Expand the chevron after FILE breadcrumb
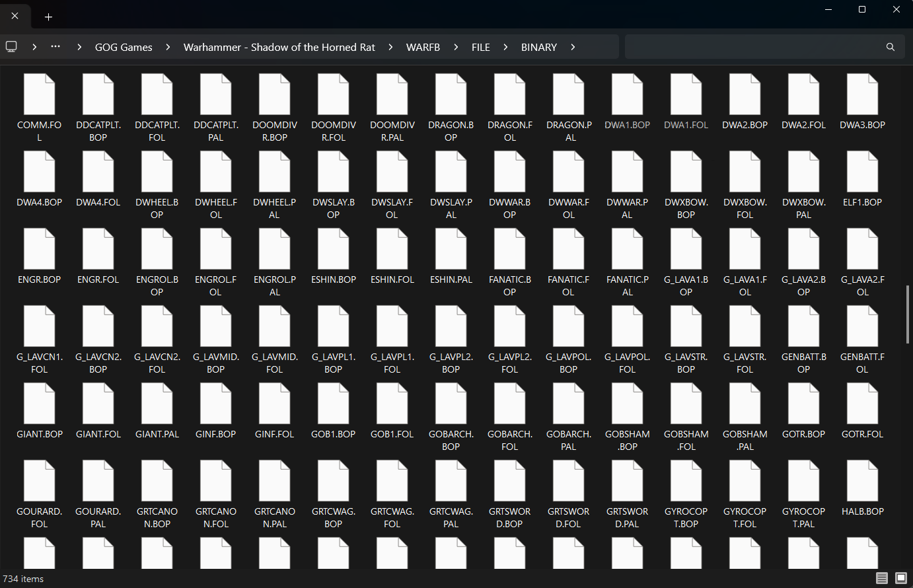The width and height of the screenshot is (913, 588). click(505, 47)
